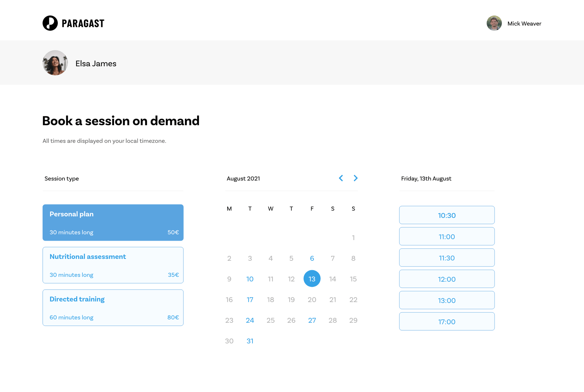Open Mick Weaver's profile avatar
Image resolution: width=584 pixels, height=392 pixels.
(x=494, y=23)
